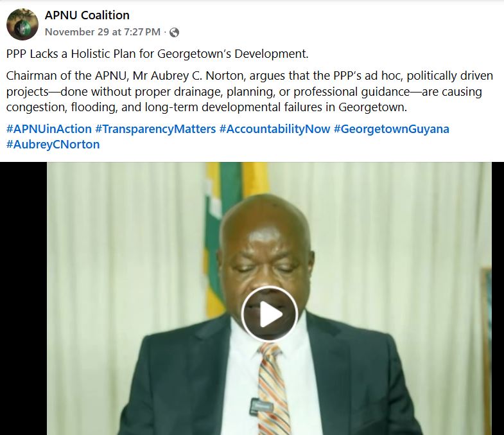
Task: Follow the #APNUinAction hashtag
Action: click(x=49, y=129)
